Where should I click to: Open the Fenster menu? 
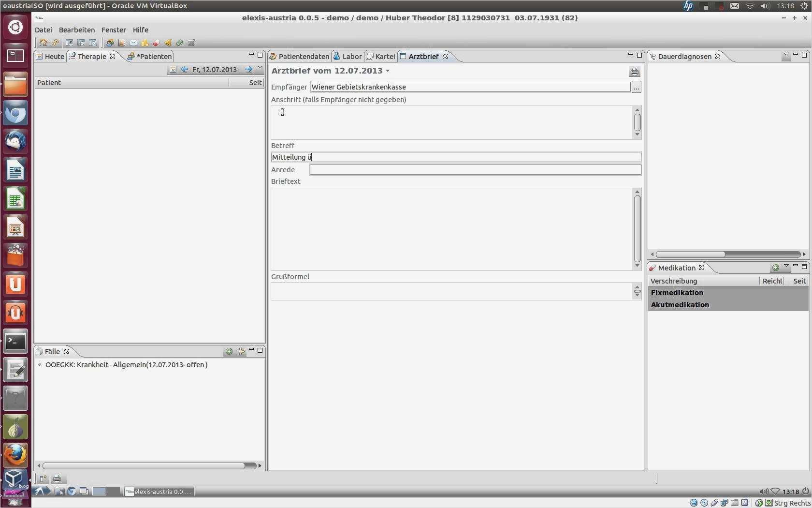pyautogui.click(x=114, y=30)
